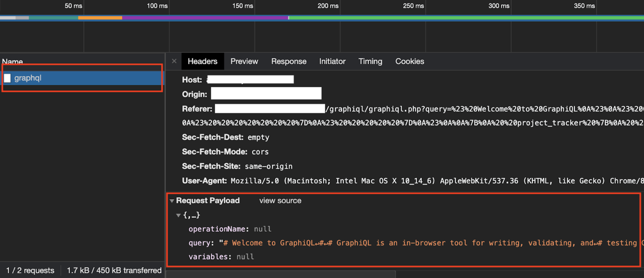Click the orange segment of timeline bar
644x278 pixels.
[100, 18]
